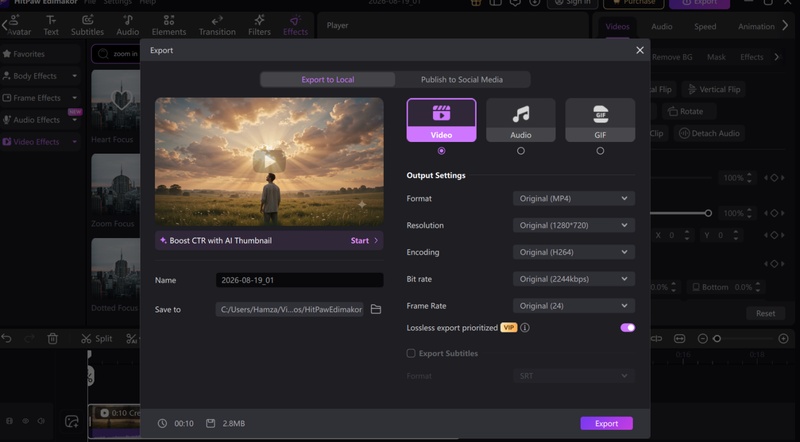Adjust the timeline zoom slider handle
The width and height of the screenshot is (800, 442).
click(x=717, y=338)
